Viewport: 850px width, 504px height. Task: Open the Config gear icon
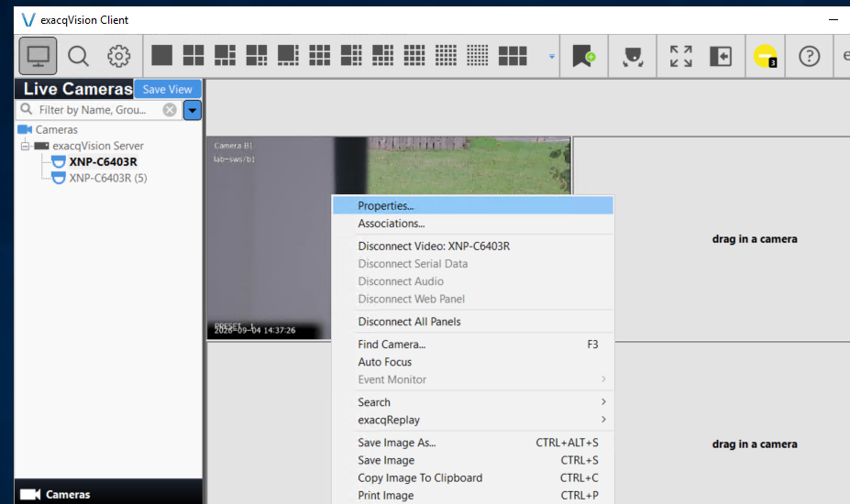tap(118, 56)
